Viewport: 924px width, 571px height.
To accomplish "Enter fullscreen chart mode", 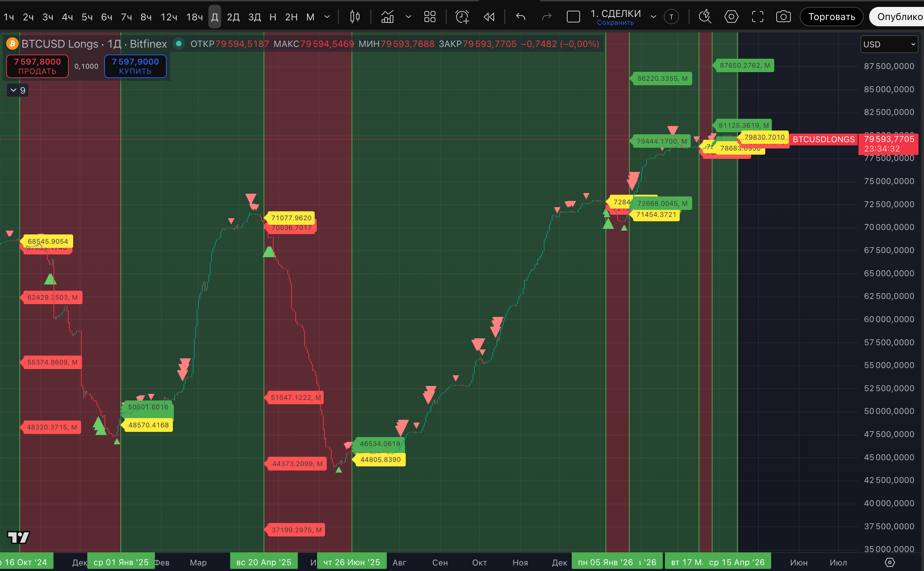I will coord(757,17).
